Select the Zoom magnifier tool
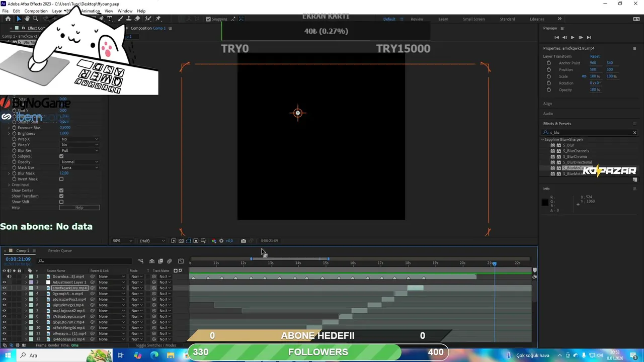This screenshot has height=362, width=644. point(35,19)
